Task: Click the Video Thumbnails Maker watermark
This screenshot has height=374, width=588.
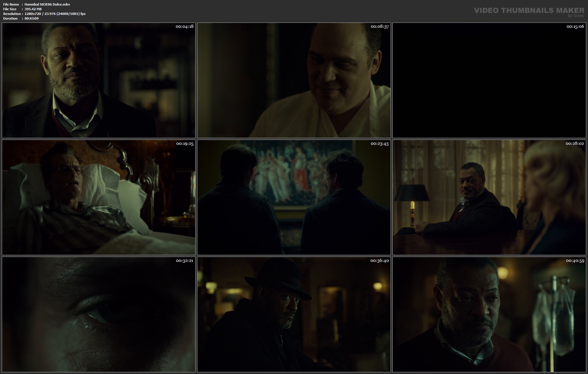Action: 529,10
